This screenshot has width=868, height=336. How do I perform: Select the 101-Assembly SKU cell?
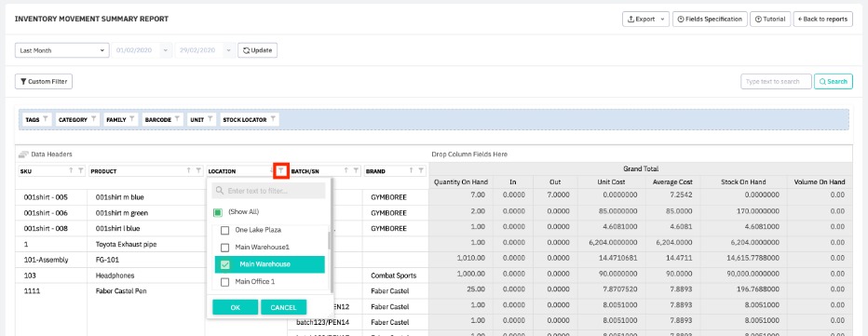[52, 260]
